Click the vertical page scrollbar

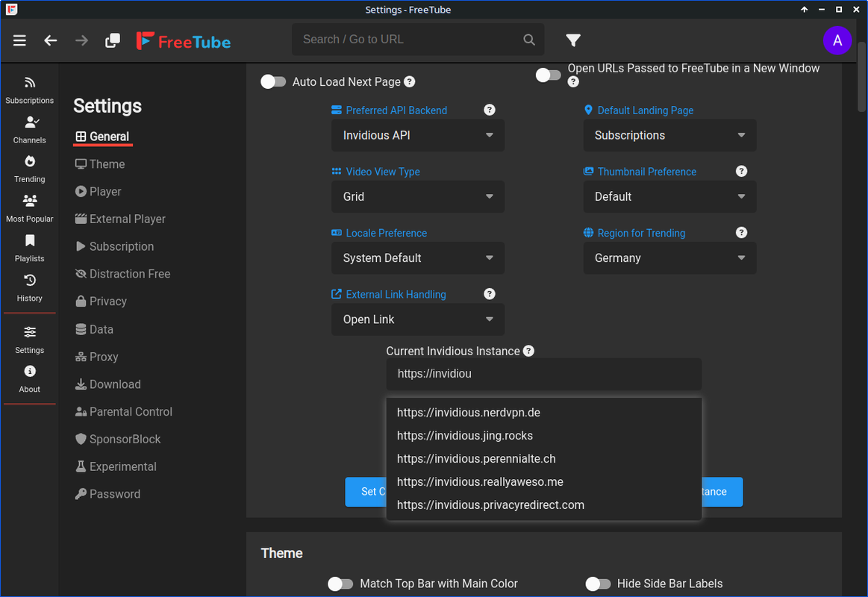coord(862,77)
